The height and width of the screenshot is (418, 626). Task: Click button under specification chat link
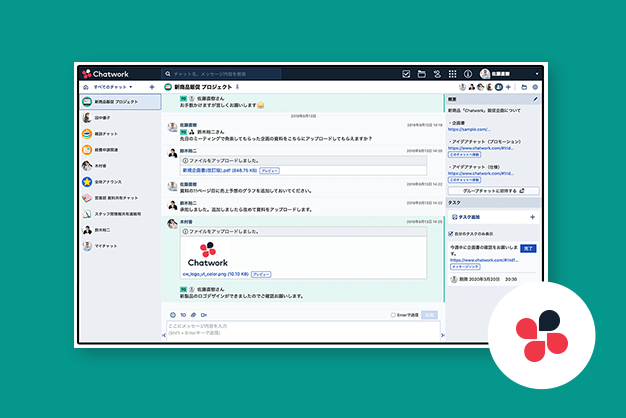click(464, 180)
